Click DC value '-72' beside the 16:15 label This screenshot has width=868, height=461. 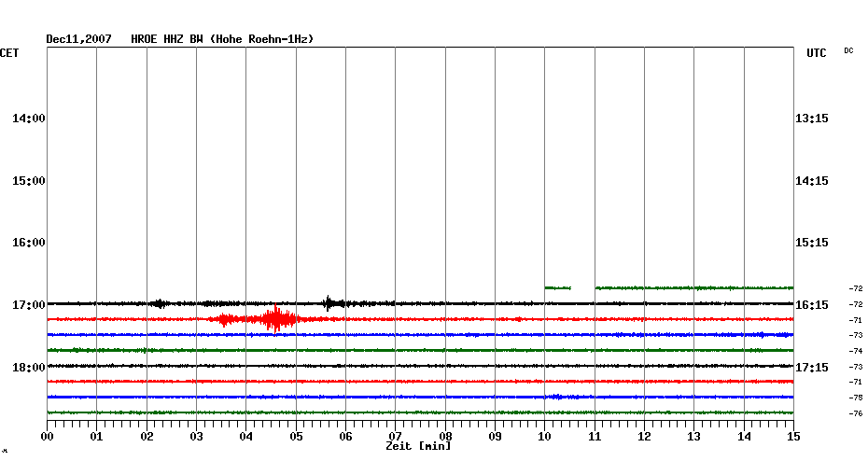[856, 305]
